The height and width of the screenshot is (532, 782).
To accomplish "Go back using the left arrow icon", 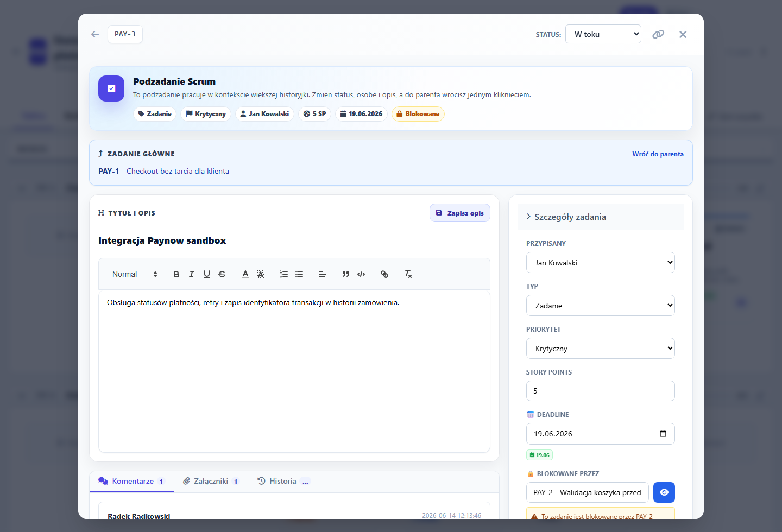I will (x=95, y=34).
